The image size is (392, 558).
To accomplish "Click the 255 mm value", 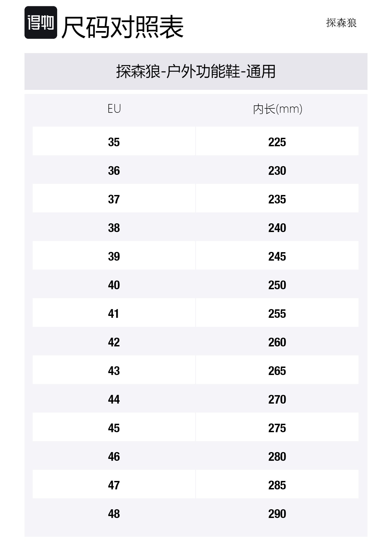I will [277, 314].
